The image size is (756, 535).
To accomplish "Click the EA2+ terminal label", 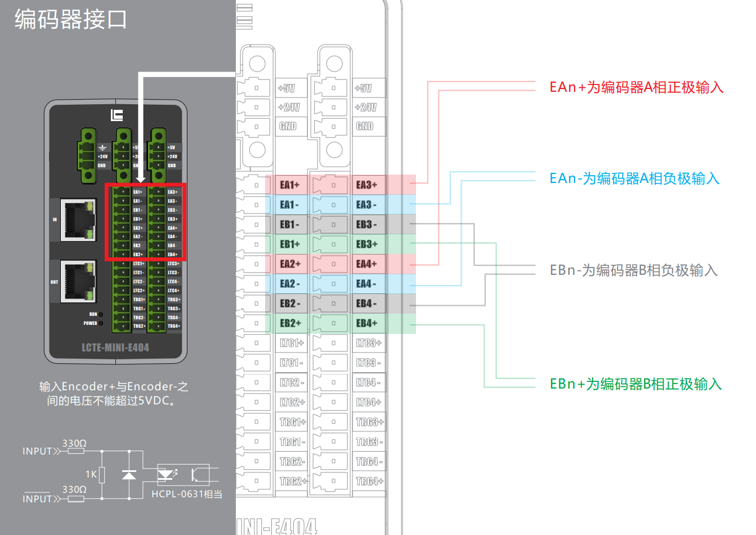I will [x=290, y=264].
